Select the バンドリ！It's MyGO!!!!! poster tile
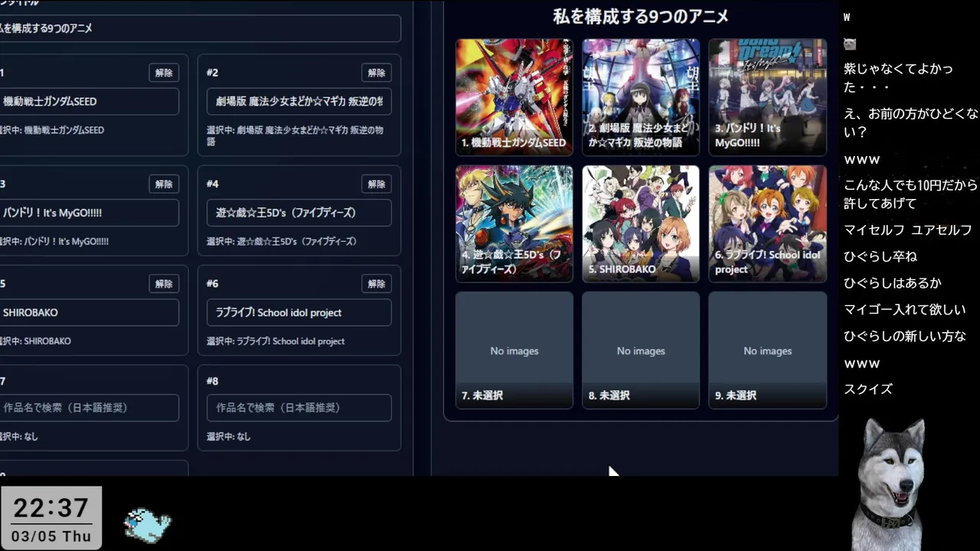 (x=767, y=97)
